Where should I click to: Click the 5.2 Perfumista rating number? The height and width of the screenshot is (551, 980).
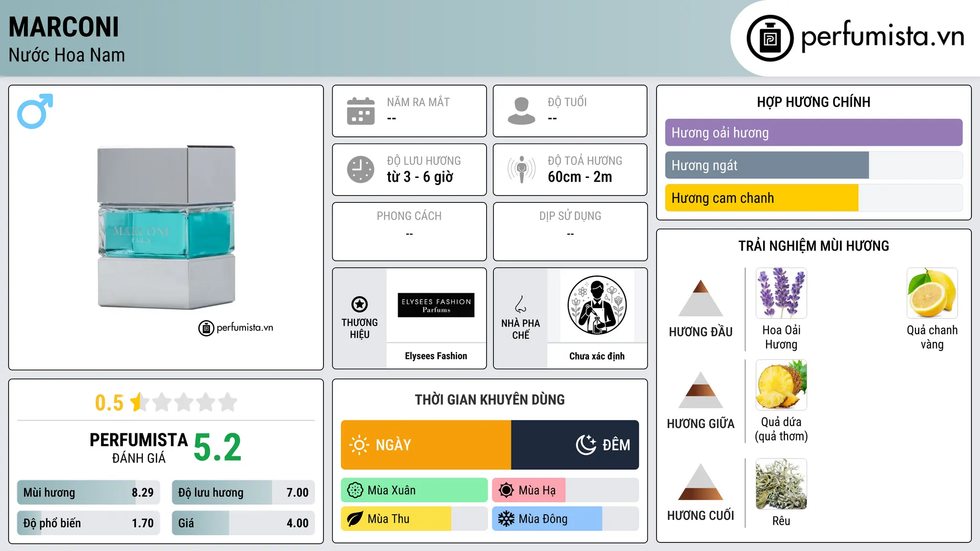tap(217, 447)
